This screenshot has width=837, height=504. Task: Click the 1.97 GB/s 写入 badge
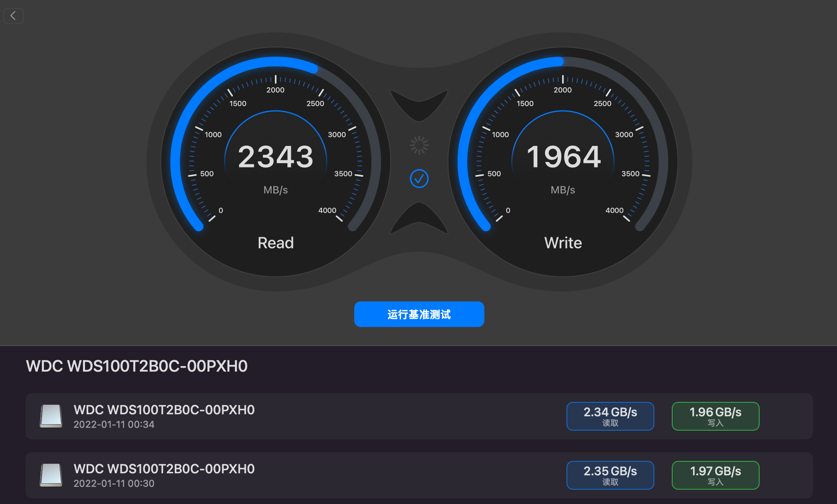715,475
